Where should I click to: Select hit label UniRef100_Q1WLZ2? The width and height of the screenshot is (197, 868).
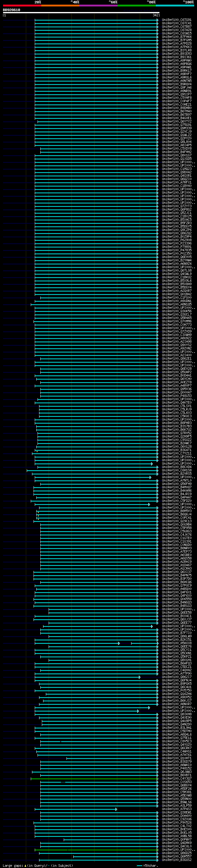(176, 135)
